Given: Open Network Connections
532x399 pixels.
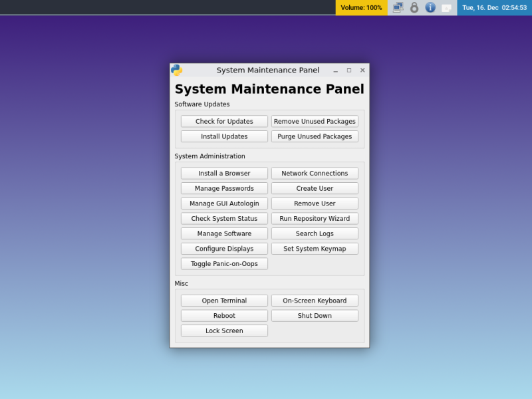Looking at the screenshot, I should [315, 173].
